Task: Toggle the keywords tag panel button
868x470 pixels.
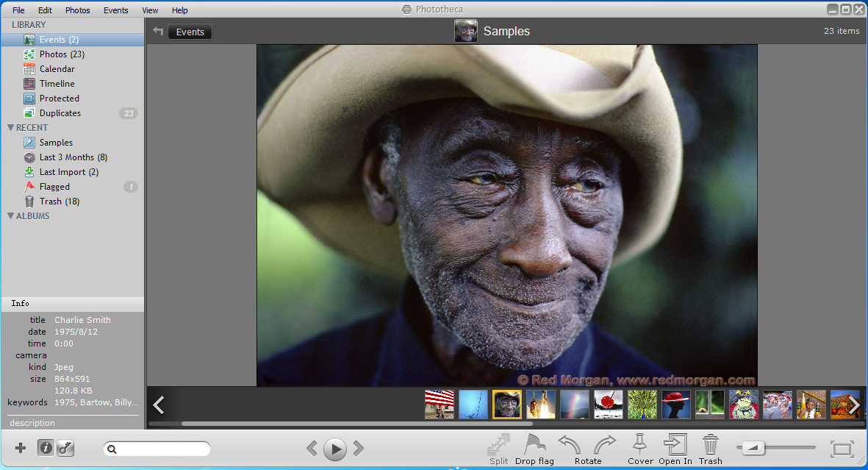Action: click(x=65, y=448)
